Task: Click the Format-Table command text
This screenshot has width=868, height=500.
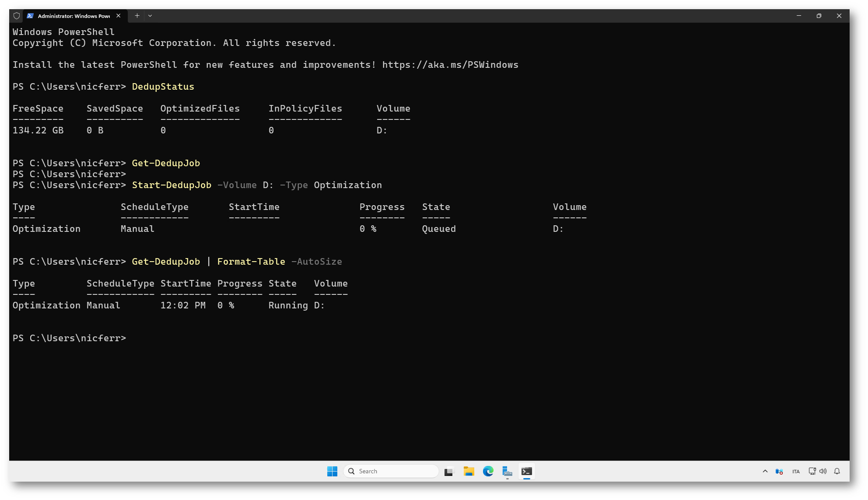Action: coord(251,262)
